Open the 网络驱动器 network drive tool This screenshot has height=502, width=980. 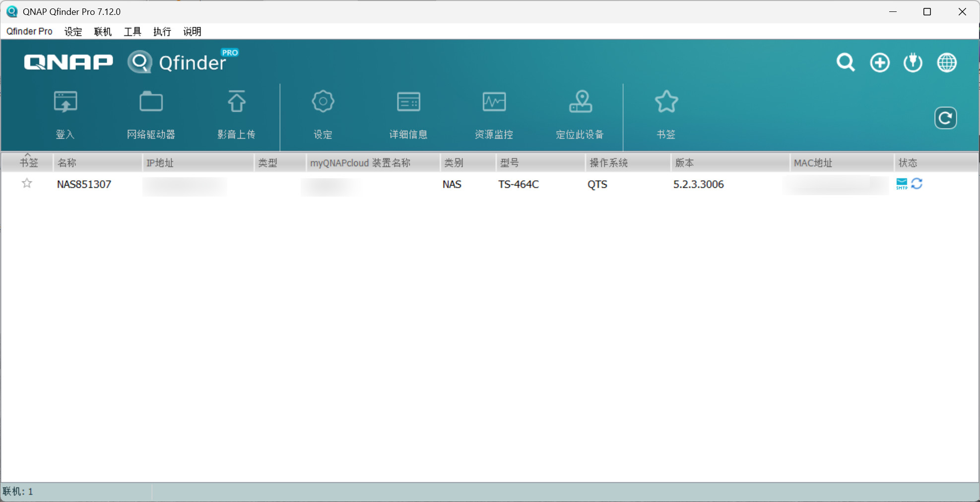click(x=151, y=102)
